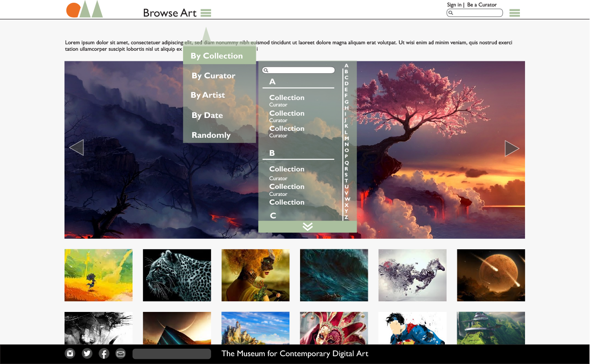Screen dimensions: 590x364
Task: Open the leopard artwork thumbnail
Action: coord(177,275)
